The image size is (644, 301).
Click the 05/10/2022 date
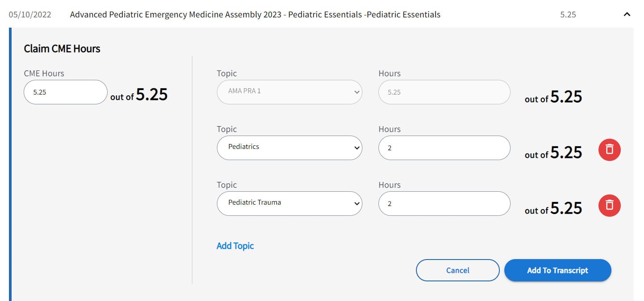click(30, 15)
